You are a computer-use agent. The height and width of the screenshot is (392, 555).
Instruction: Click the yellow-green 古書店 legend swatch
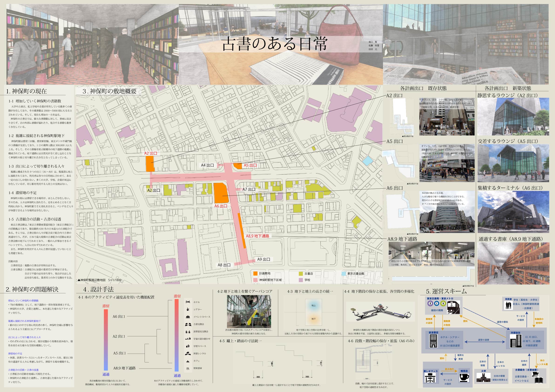[x=301, y=274]
